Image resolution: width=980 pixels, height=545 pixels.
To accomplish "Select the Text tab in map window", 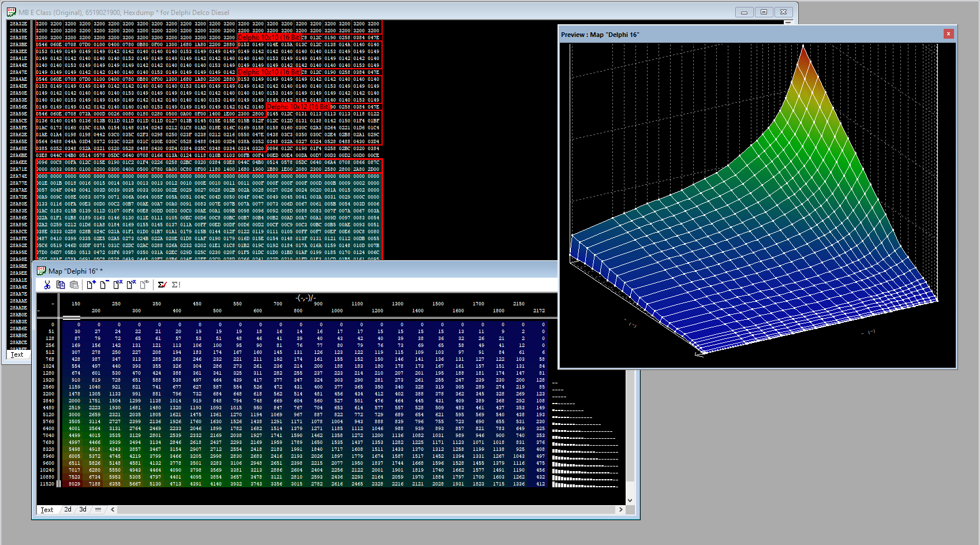I will (x=47, y=510).
